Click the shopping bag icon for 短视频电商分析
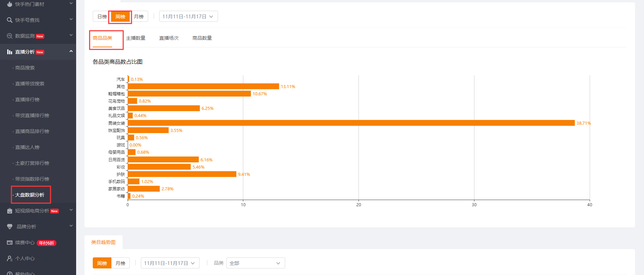Viewport: 644px width, 275px height. pyautogui.click(x=10, y=211)
